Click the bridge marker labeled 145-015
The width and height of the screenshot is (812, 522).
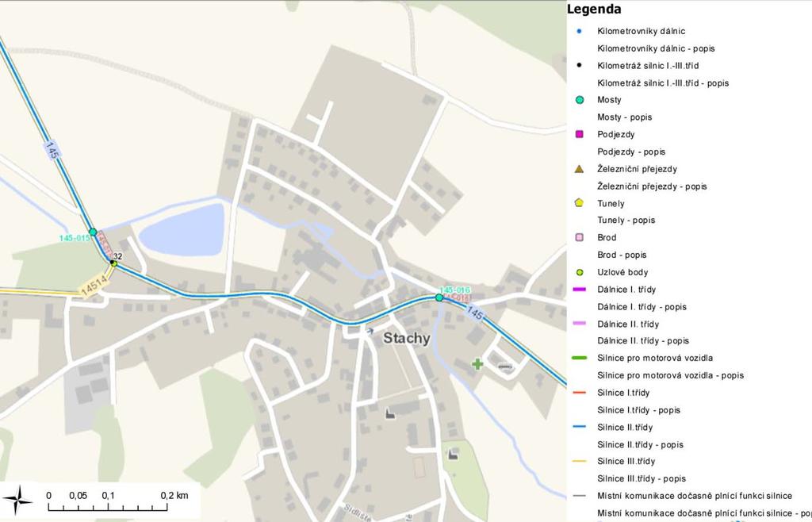[93, 232]
